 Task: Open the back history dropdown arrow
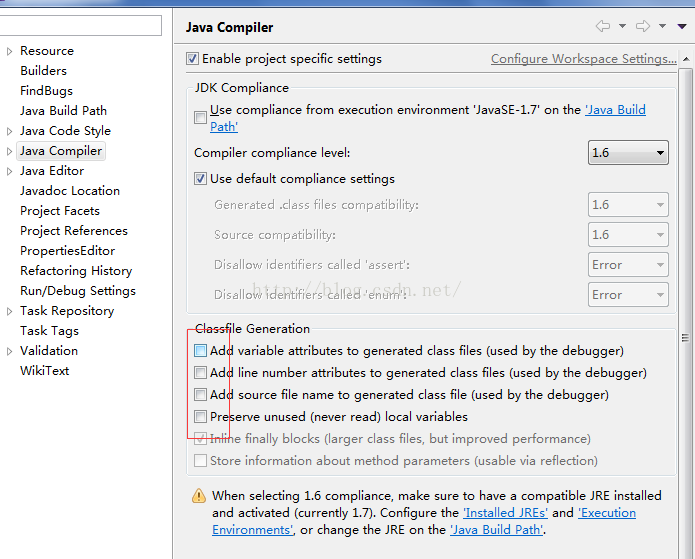[622, 26]
